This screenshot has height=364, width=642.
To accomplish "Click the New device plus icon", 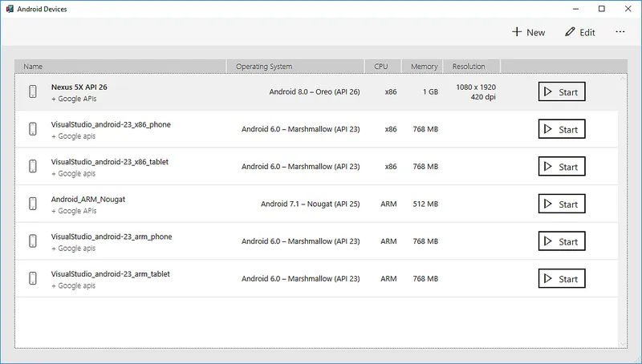I will [517, 32].
